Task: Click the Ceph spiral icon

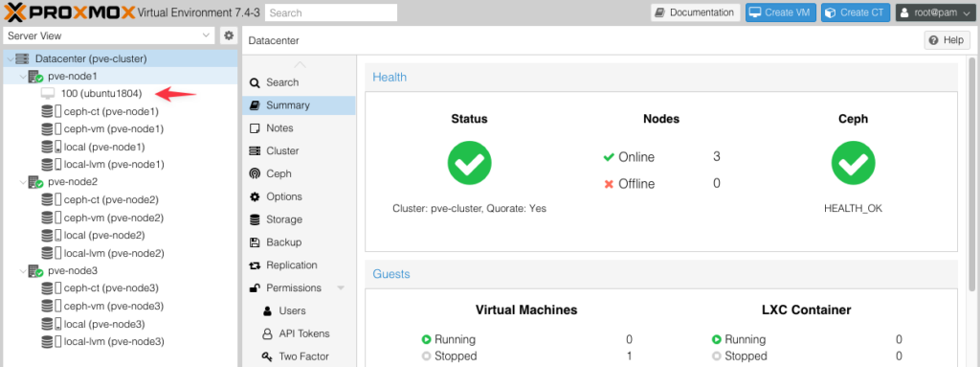Action: [x=255, y=174]
